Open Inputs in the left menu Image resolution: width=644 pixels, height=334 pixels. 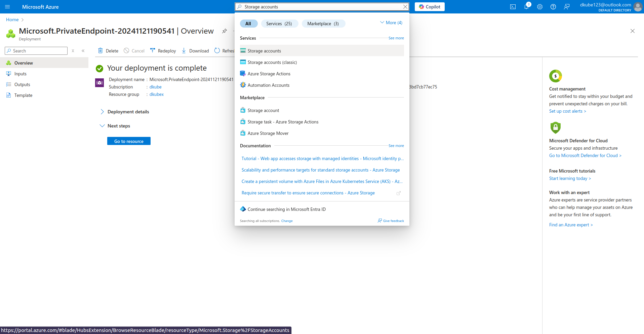[21, 74]
